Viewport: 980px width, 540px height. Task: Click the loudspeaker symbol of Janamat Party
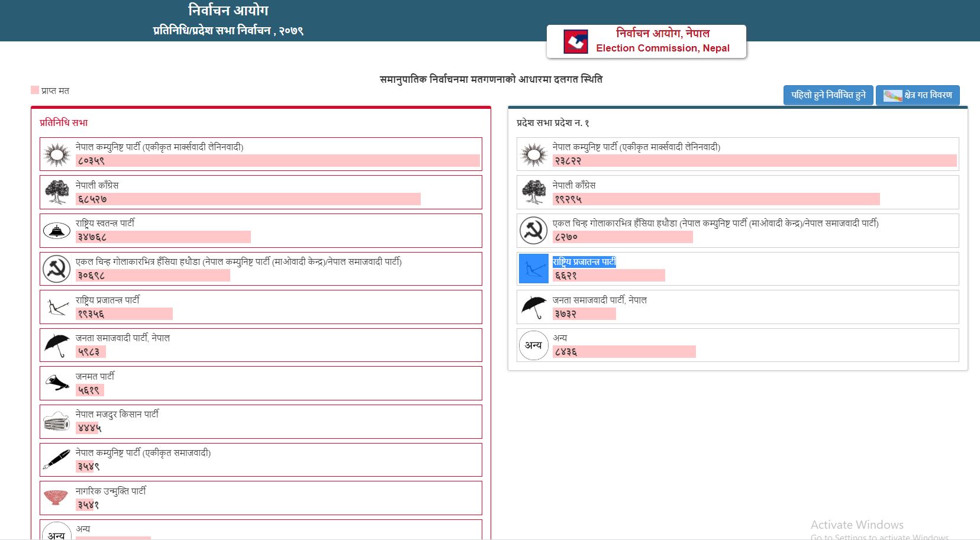click(x=57, y=383)
